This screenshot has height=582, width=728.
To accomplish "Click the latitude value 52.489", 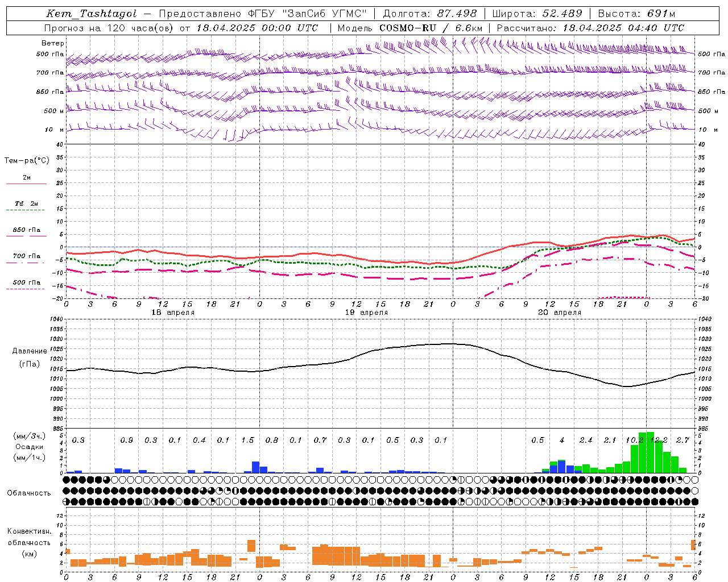I will [x=562, y=14].
